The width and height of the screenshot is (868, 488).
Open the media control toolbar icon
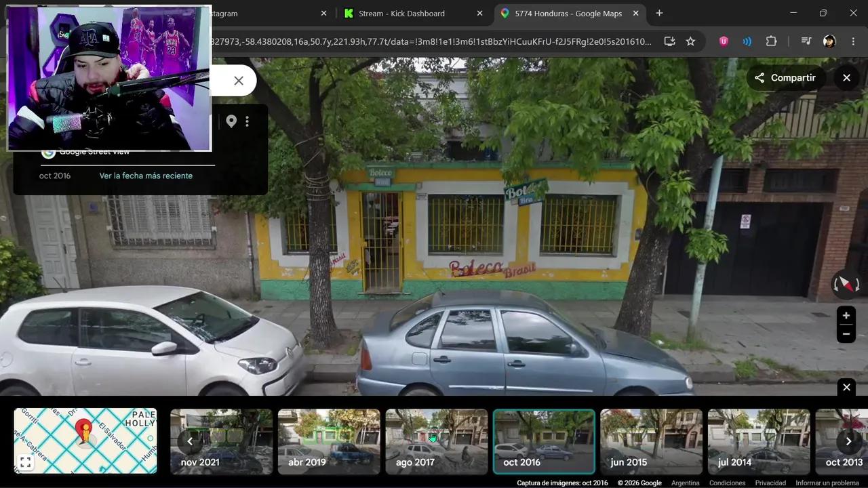tap(806, 41)
